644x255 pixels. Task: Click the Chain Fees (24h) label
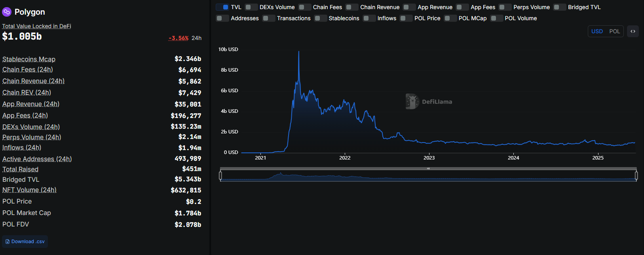28,70
